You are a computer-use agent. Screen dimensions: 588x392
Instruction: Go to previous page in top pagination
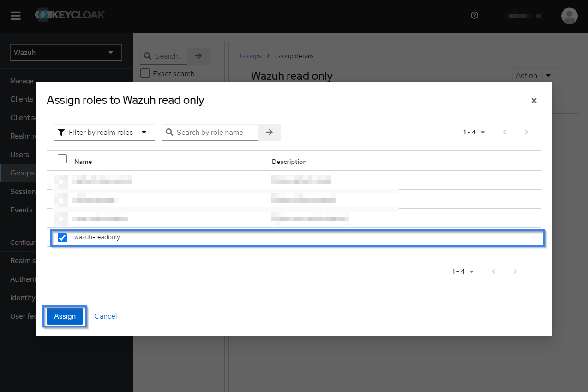tap(504, 132)
